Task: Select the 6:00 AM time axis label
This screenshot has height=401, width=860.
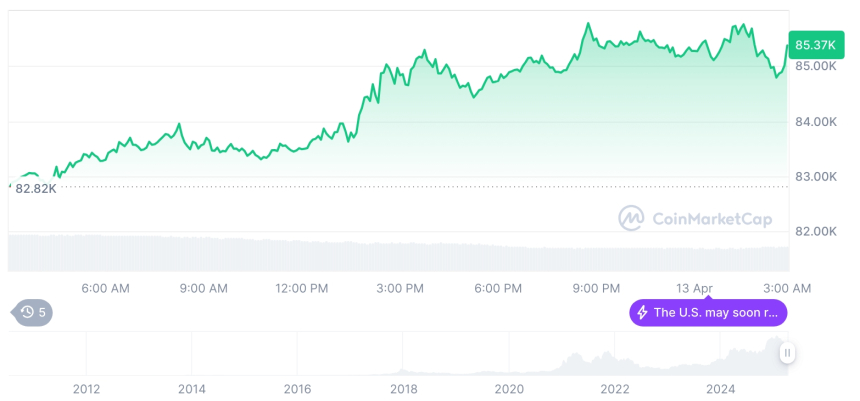Action: pos(105,288)
